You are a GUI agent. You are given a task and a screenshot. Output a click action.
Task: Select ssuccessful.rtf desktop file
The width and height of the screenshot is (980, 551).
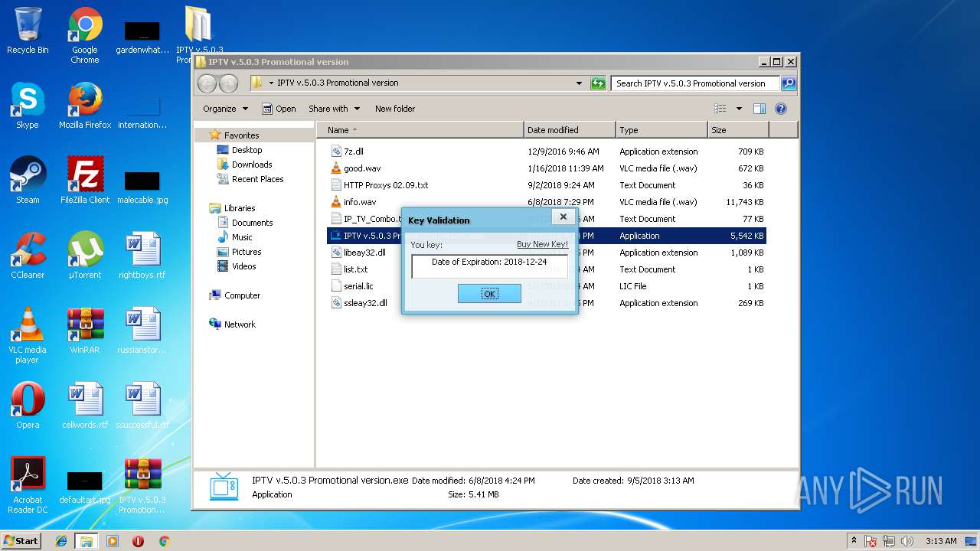point(142,406)
